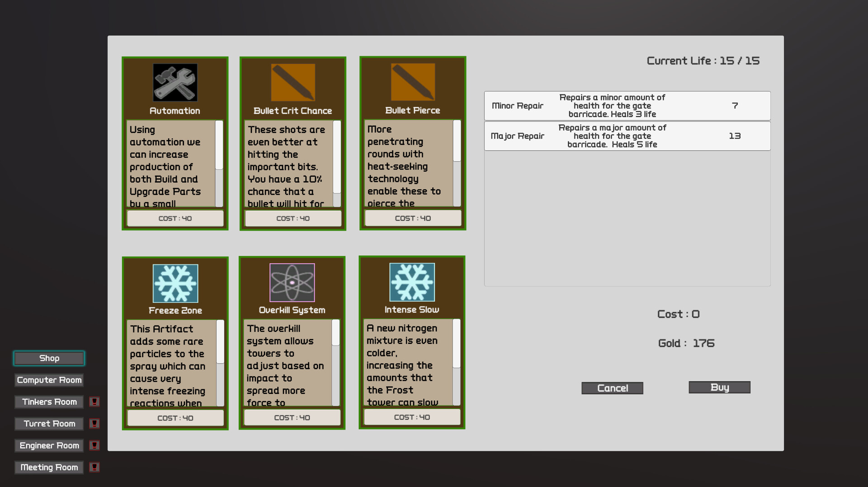Click the Intense Slow snowflake icon
Viewport: 868px width, 487px height.
tap(412, 283)
